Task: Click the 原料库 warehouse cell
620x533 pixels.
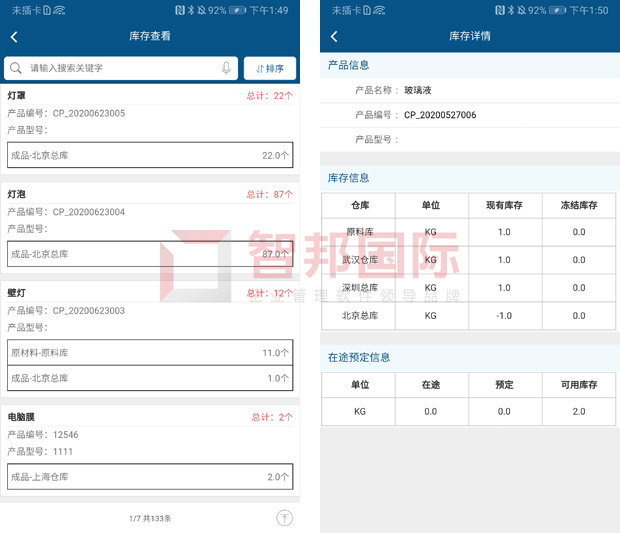Action: tap(360, 232)
